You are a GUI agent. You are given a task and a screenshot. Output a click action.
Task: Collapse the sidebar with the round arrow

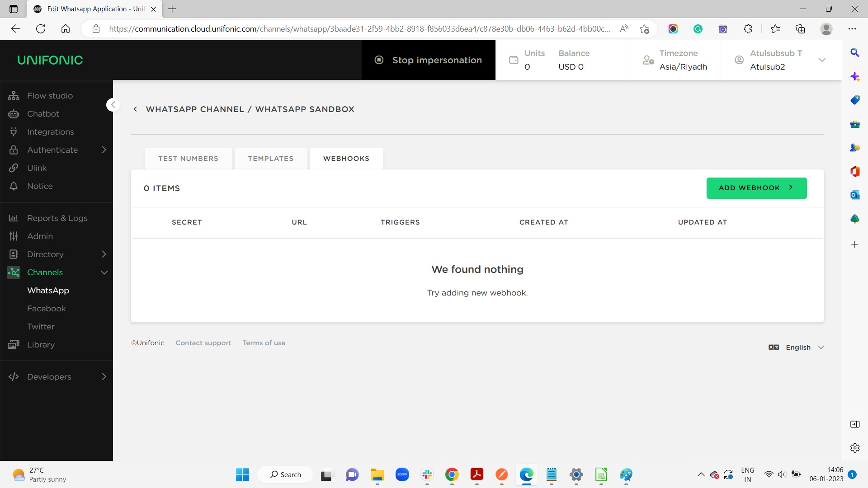[x=113, y=105]
